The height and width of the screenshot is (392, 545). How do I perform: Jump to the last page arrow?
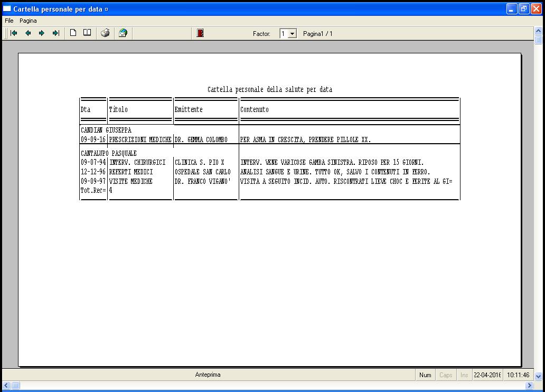point(55,33)
